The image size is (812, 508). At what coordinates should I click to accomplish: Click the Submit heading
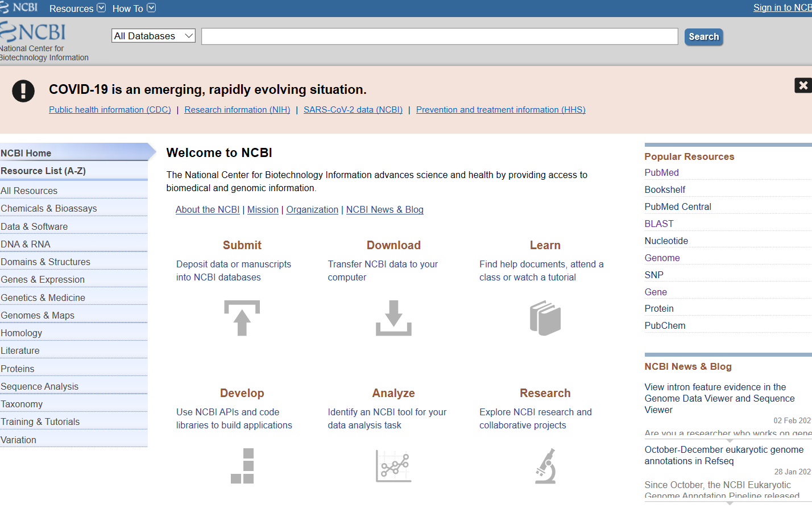(242, 245)
